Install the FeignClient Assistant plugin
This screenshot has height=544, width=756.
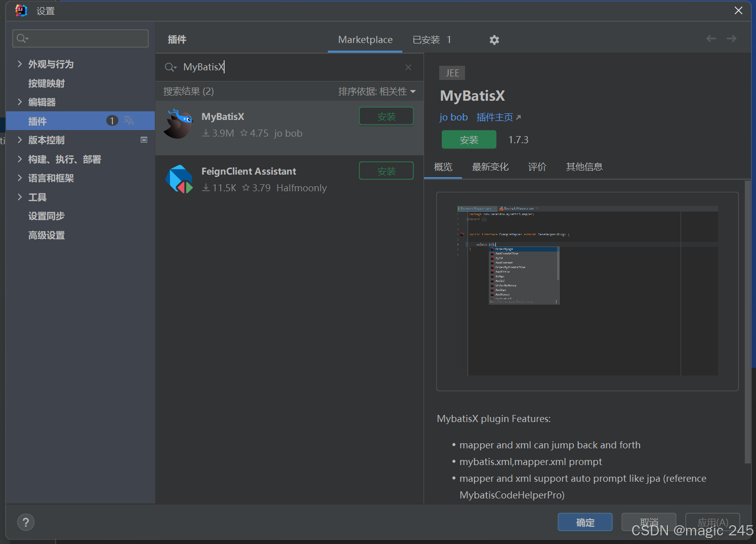click(x=386, y=171)
